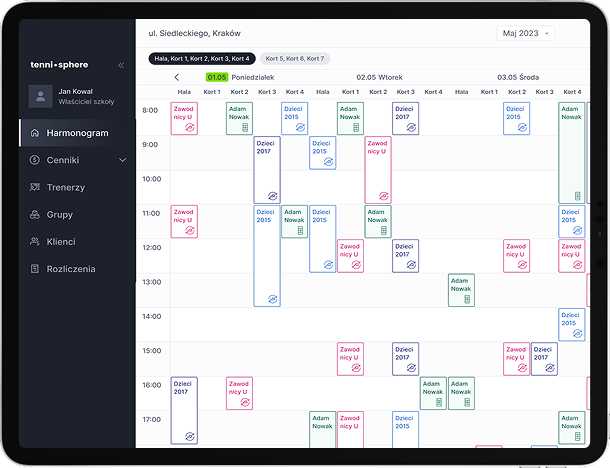
Task: Click Jan Kowal's profile avatar
Action: [x=40, y=96]
